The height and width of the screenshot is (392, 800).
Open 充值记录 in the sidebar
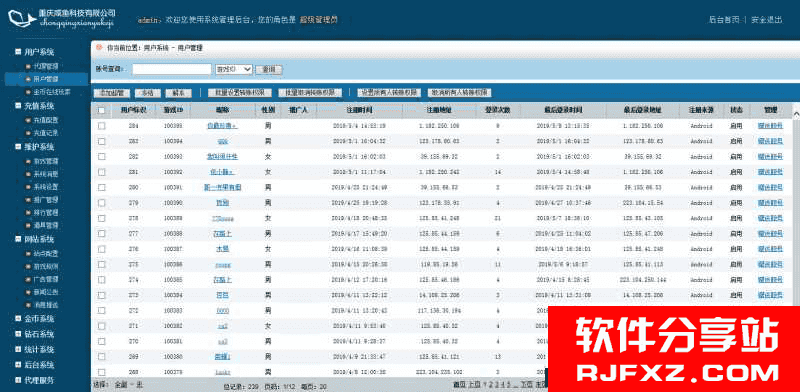click(45, 133)
